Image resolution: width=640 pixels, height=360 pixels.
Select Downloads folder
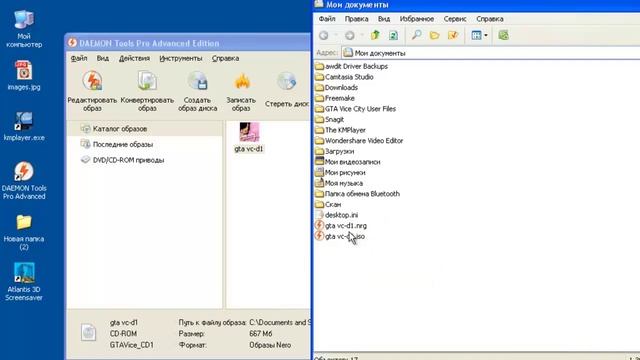337,87
